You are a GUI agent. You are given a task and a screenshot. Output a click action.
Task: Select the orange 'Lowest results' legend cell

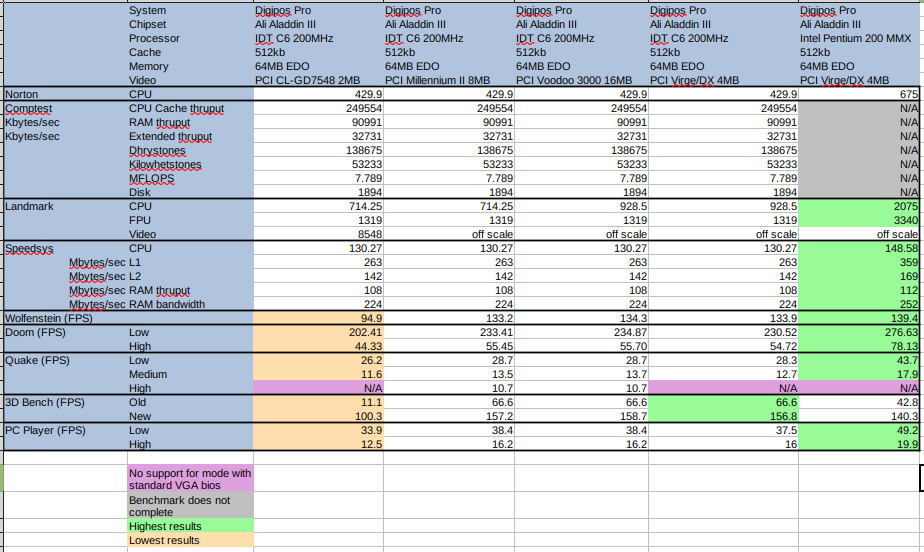(x=189, y=540)
